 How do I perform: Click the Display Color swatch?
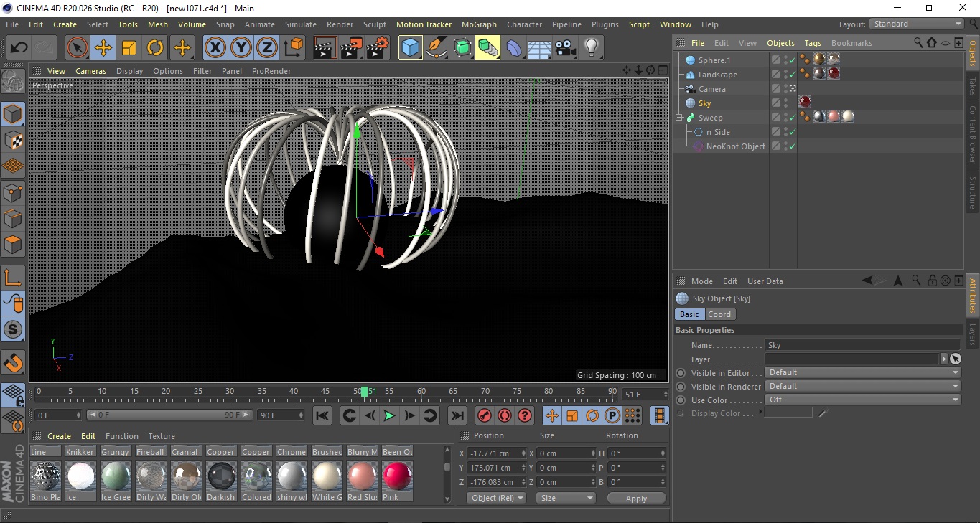coord(788,413)
